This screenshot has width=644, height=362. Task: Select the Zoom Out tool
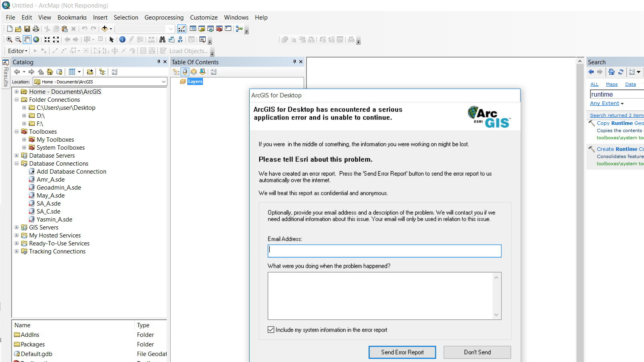[18, 40]
